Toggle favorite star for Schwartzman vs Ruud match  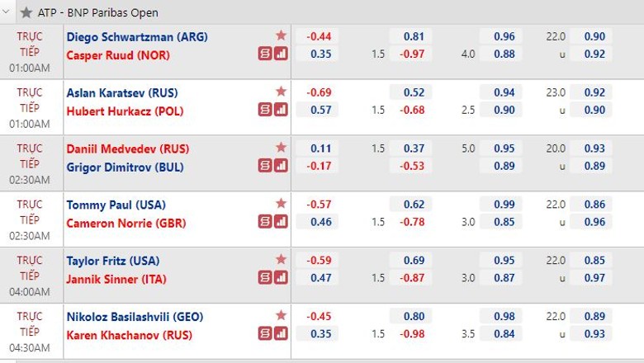(281, 35)
